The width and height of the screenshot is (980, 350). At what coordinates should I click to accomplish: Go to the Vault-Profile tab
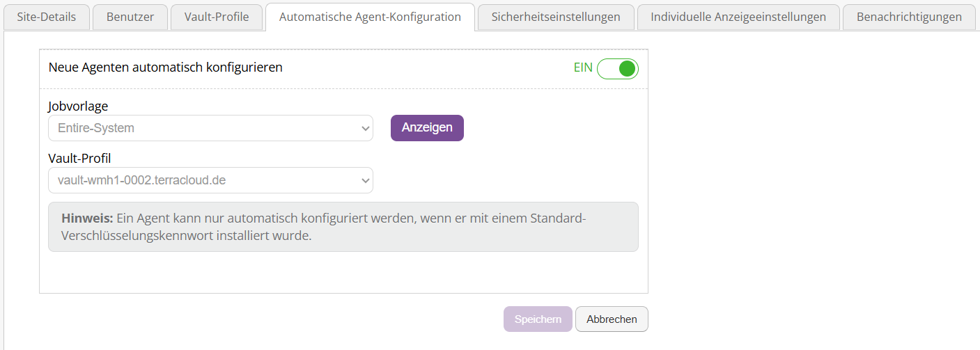(217, 17)
